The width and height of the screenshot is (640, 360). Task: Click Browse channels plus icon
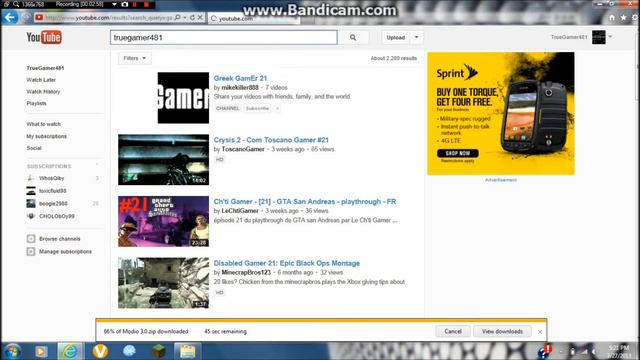coord(31,239)
